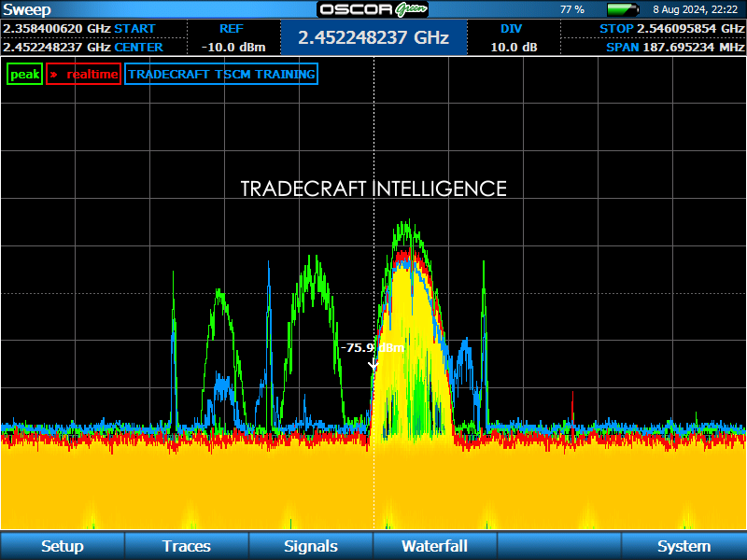Viewport: 747px width, 560px height.
Task: Open the System menu
Action: 684,546
